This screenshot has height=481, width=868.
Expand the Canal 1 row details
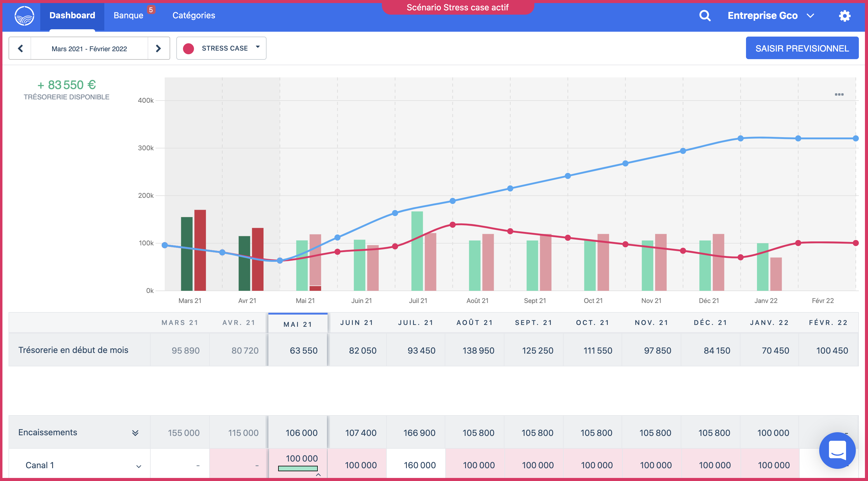coord(138,466)
